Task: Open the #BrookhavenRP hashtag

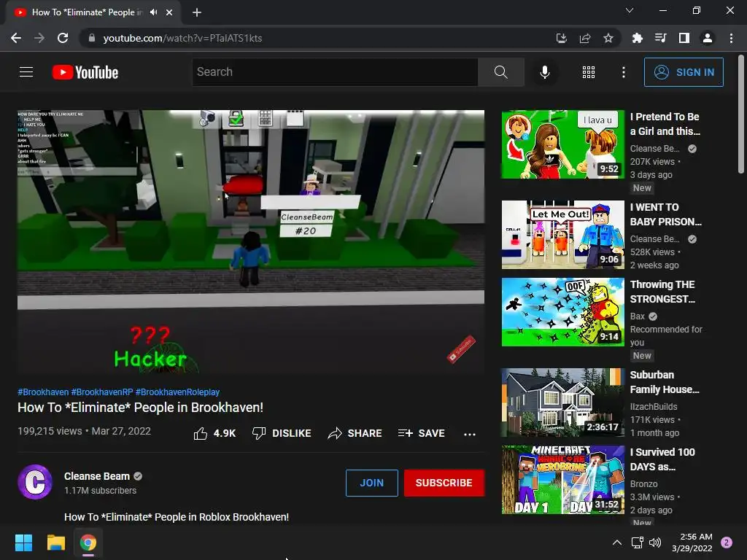Action: click(x=102, y=392)
